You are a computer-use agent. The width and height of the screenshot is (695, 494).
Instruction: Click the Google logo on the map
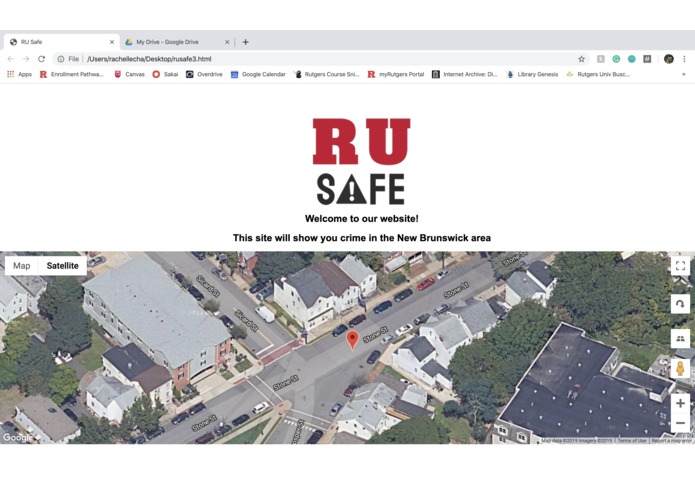(18, 438)
